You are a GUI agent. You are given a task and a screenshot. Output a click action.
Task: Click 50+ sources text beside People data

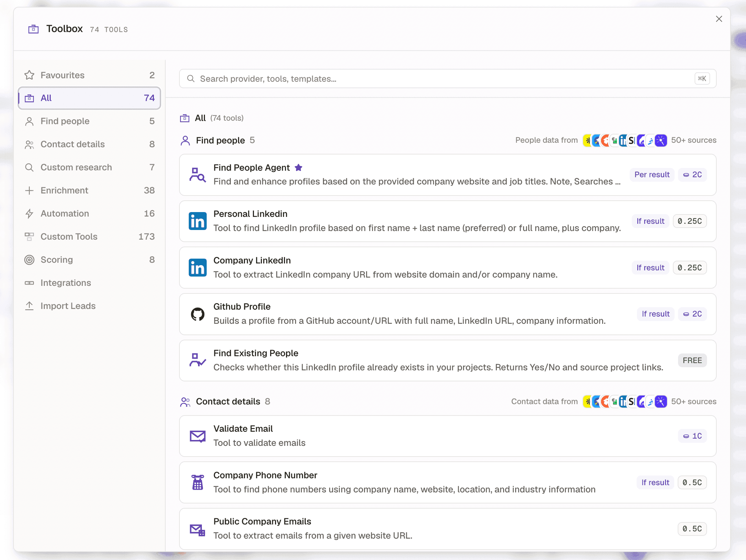click(x=694, y=140)
